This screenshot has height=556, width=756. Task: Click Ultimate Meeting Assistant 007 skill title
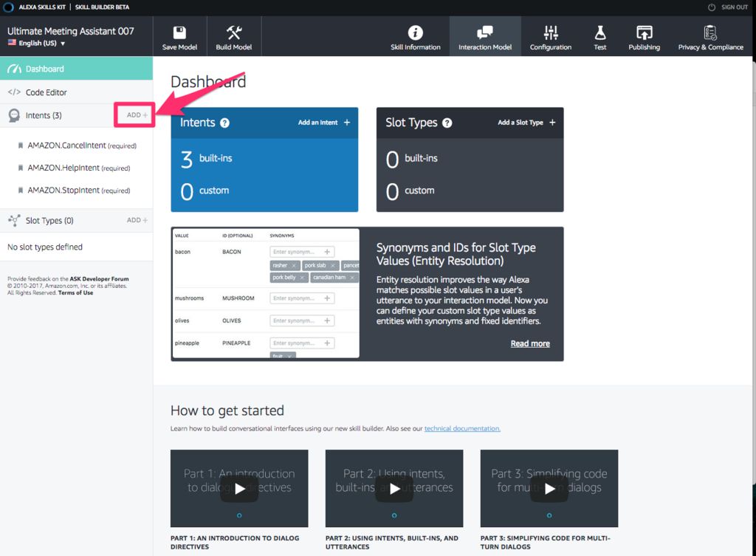click(70, 31)
